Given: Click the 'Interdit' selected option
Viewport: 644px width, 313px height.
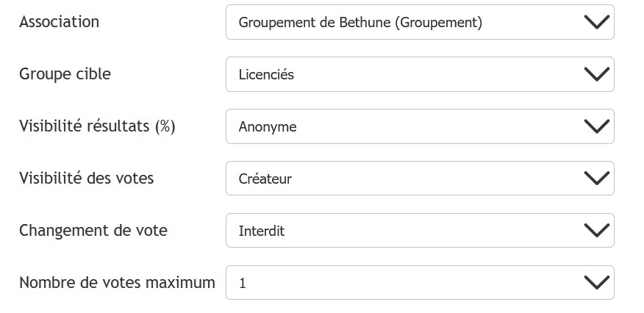Looking at the screenshot, I should coord(262,231).
